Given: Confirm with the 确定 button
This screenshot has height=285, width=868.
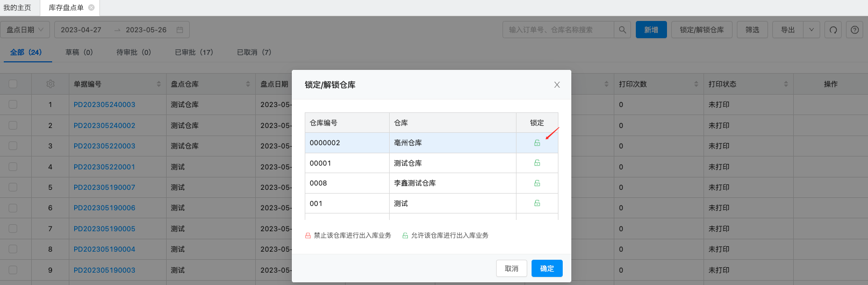Looking at the screenshot, I should click(x=547, y=268).
